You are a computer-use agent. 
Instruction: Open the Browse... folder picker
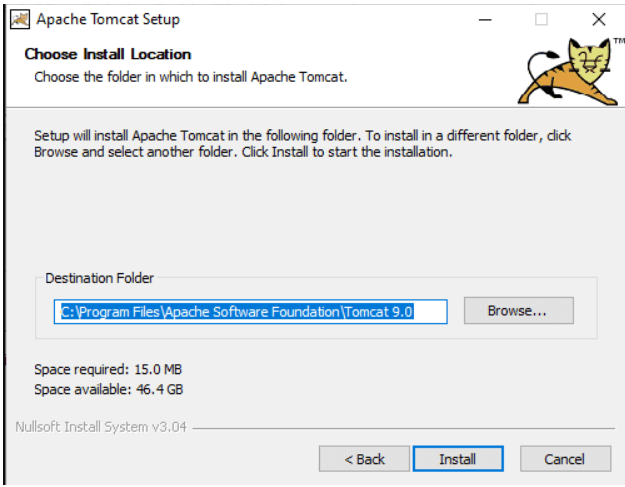(517, 311)
